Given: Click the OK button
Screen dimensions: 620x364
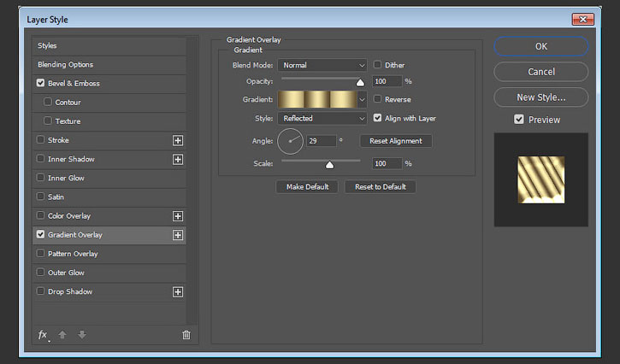Looking at the screenshot, I should [x=541, y=46].
